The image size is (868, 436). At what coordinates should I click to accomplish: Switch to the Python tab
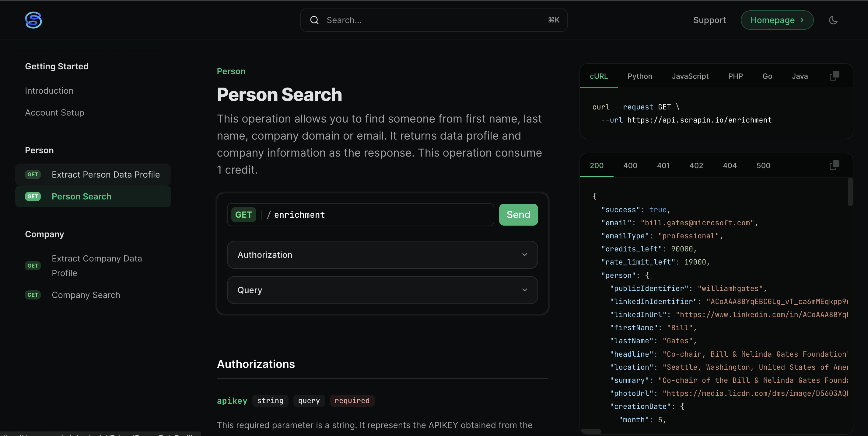639,76
